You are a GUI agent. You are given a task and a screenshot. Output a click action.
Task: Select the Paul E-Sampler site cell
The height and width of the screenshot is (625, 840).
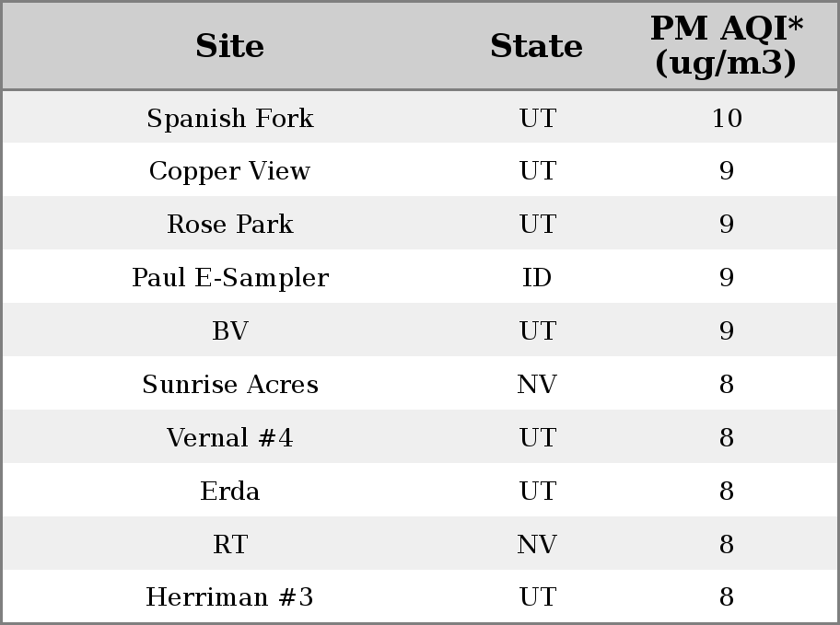[230, 278]
